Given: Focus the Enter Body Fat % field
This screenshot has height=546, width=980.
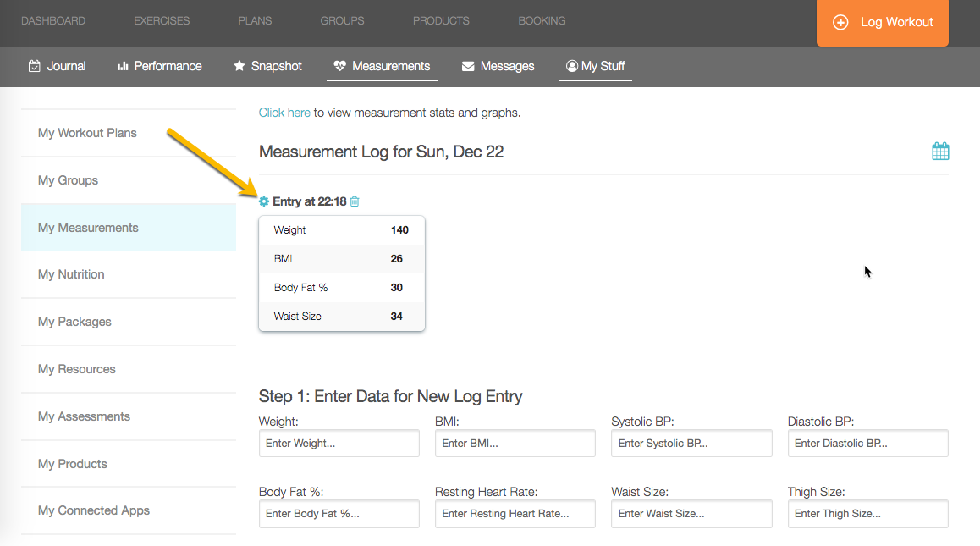Looking at the screenshot, I should pos(339,514).
